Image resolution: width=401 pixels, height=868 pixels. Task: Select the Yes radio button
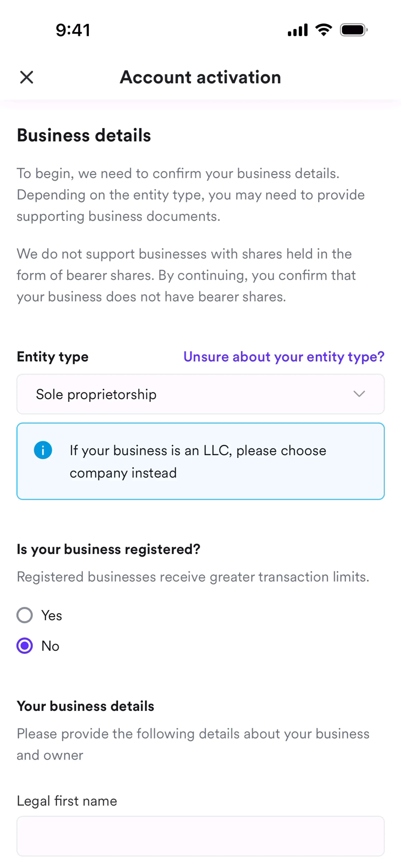(x=25, y=615)
